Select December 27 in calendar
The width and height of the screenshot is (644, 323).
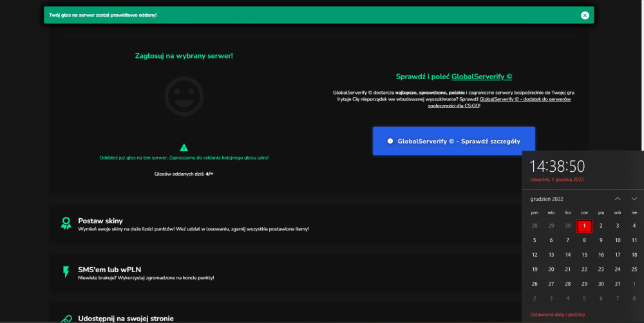[551, 284]
